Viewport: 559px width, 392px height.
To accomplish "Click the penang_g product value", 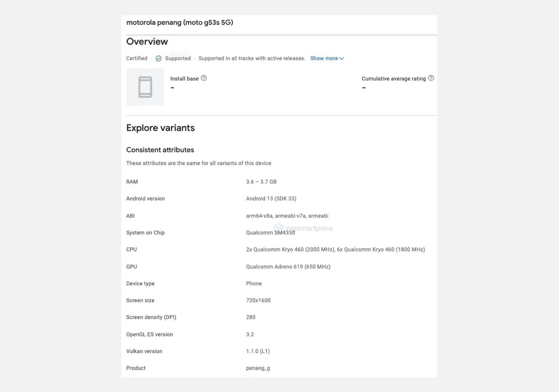I will (258, 368).
